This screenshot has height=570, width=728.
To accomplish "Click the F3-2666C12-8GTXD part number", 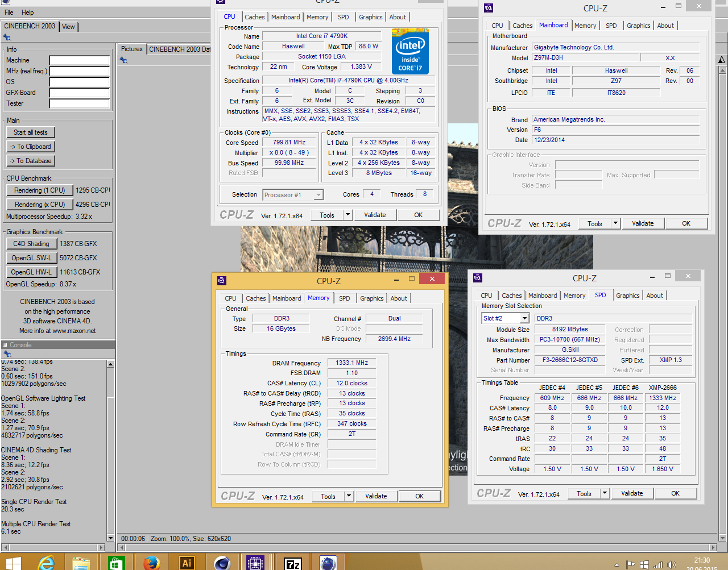I will coord(570,360).
